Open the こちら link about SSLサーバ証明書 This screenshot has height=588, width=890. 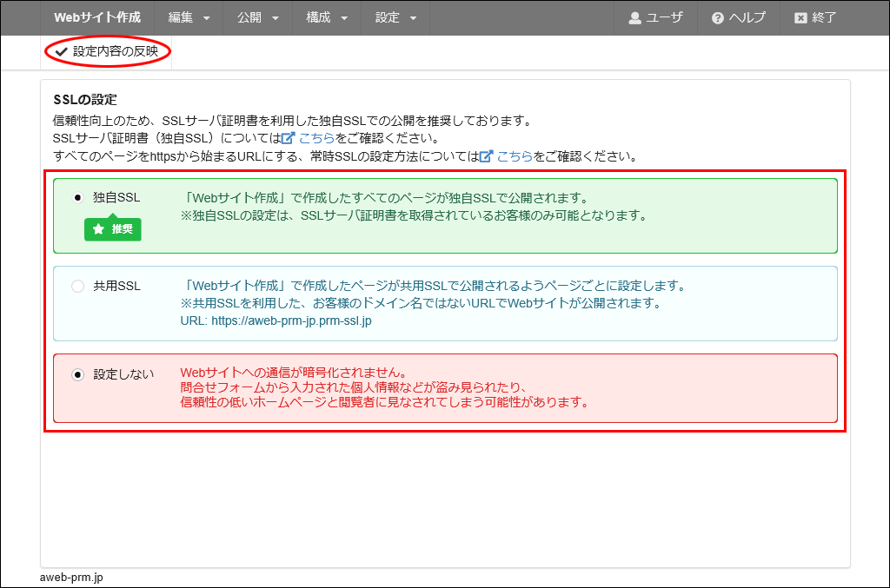click(316, 138)
